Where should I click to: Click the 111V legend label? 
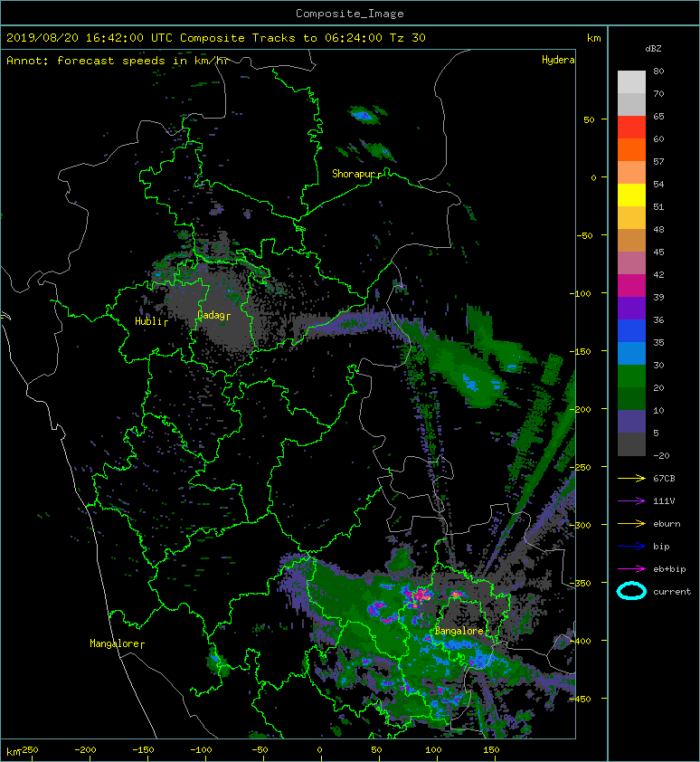[664, 501]
